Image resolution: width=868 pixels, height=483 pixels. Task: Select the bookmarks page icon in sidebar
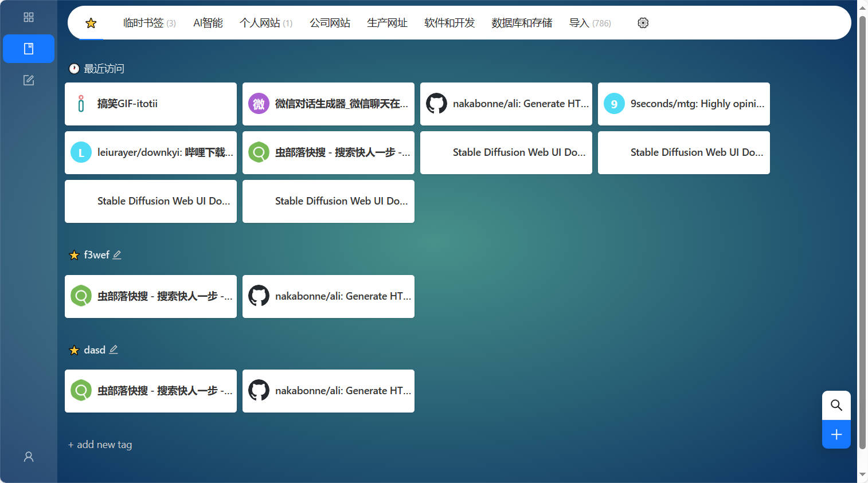29,49
